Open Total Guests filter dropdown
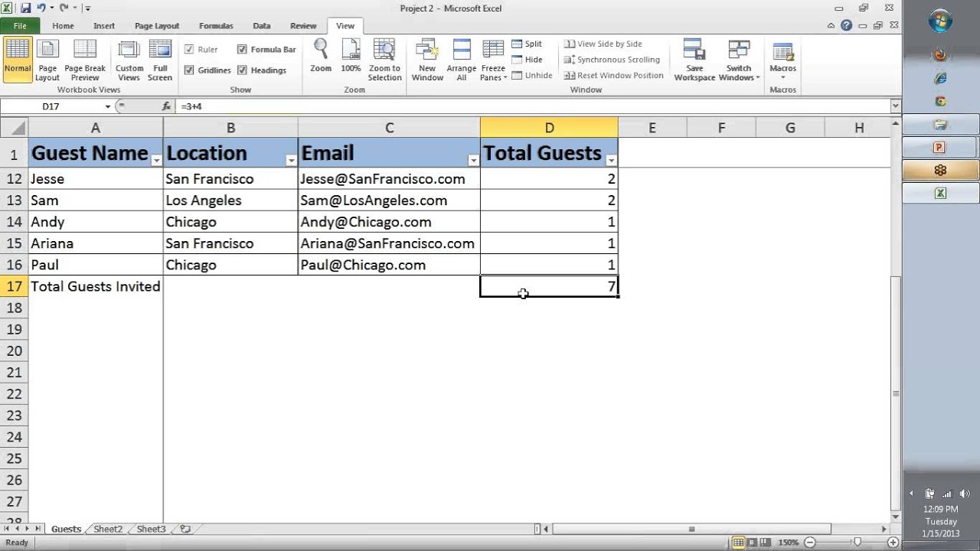Screen dimensions: 980x551 point(611,161)
